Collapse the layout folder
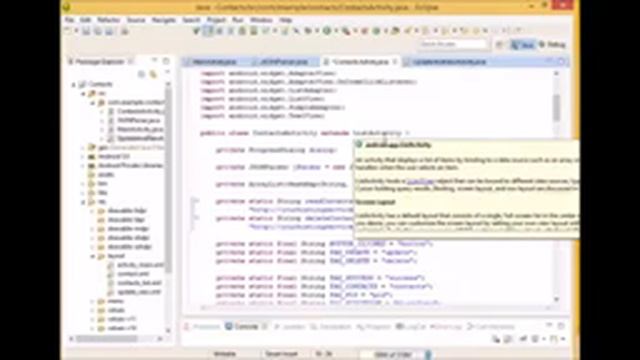 click(92, 256)
